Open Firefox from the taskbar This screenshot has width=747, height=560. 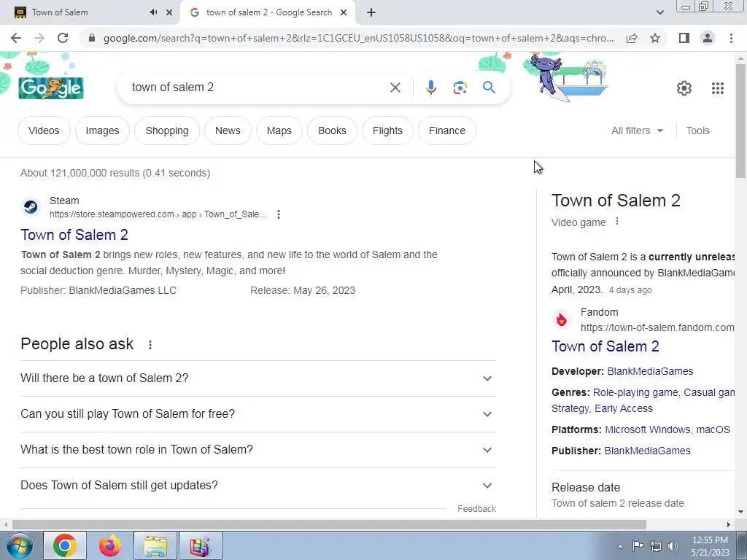tap(110, 545)
